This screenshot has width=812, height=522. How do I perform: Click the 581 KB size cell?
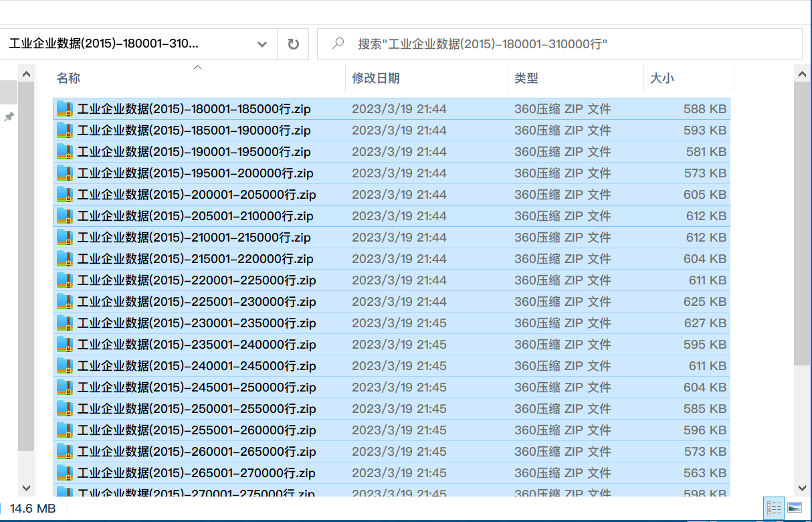click(x=706, y=152)
